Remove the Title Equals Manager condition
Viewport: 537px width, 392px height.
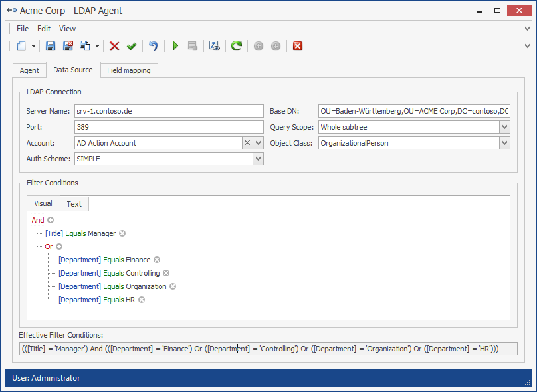coord(122,233)
